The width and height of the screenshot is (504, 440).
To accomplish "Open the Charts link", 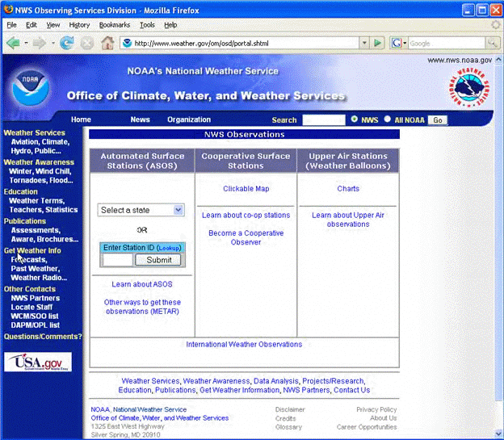I will [x=348, y=189].
